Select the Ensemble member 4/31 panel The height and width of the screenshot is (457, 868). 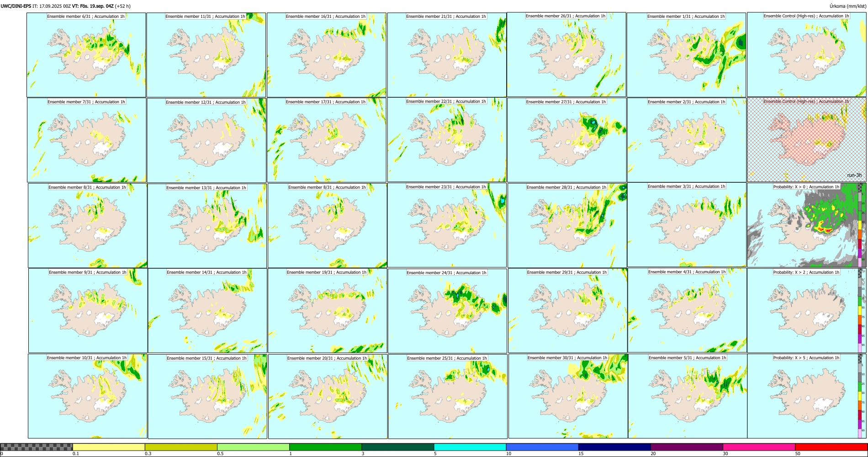688,310
